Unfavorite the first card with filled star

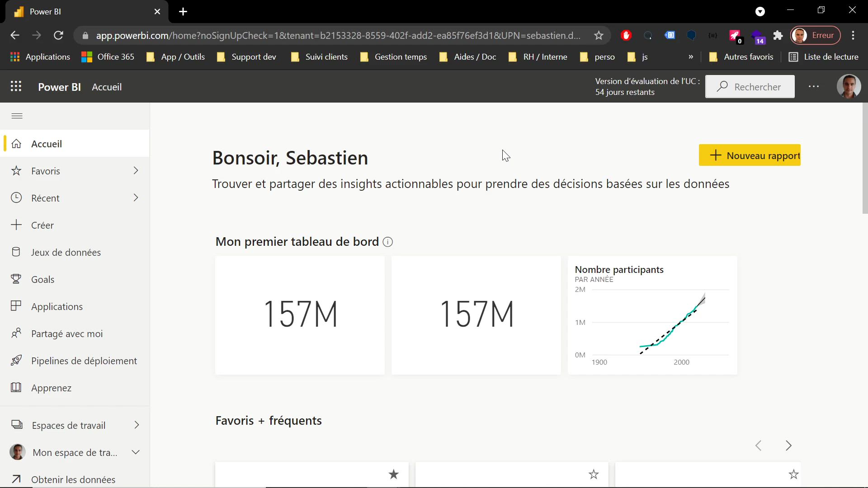[394, 474]
